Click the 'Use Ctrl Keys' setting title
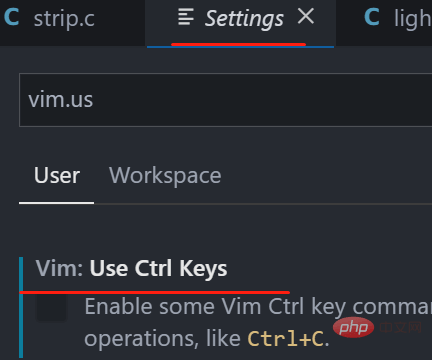 (x=158, y=269)
